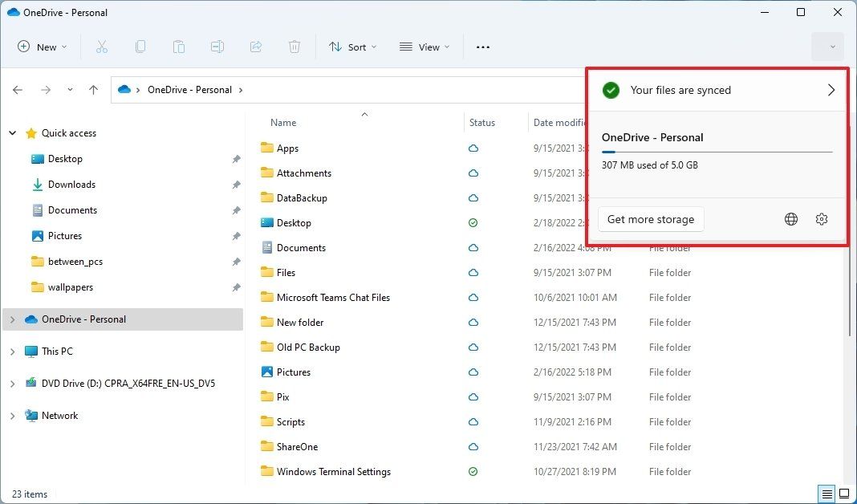The width and height of the screenshot is (857, 504).
Task: Select the Cut icon in the toolbar
Action: tap(102, 47)
